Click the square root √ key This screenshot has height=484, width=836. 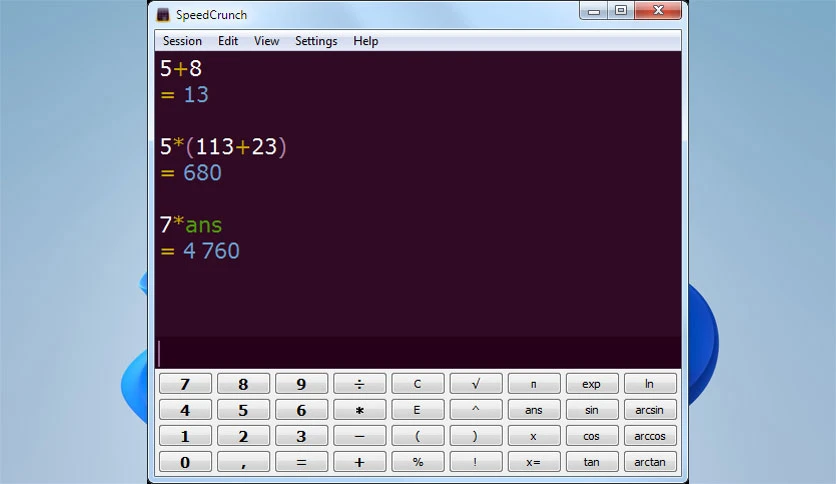[476, 384]
